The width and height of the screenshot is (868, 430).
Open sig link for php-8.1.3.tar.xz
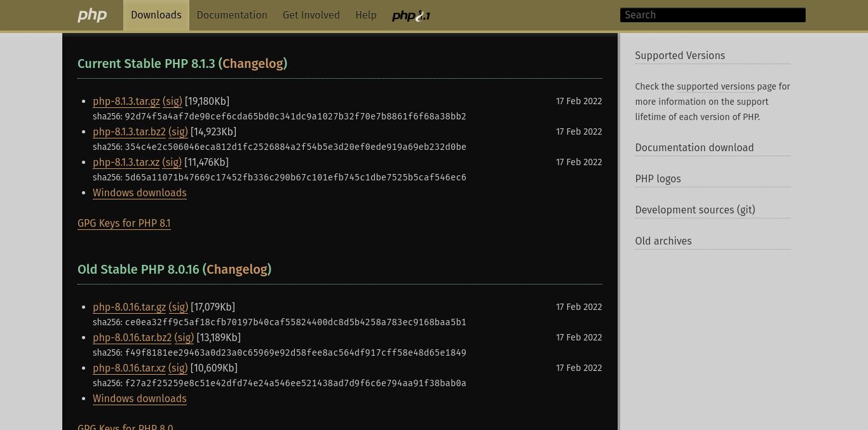[x=172, y=163]
